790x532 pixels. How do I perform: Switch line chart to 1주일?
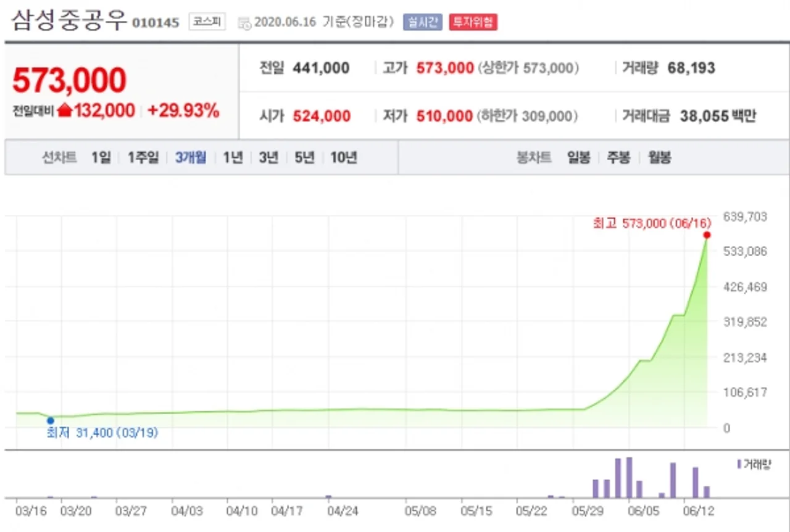click(143, 157)
